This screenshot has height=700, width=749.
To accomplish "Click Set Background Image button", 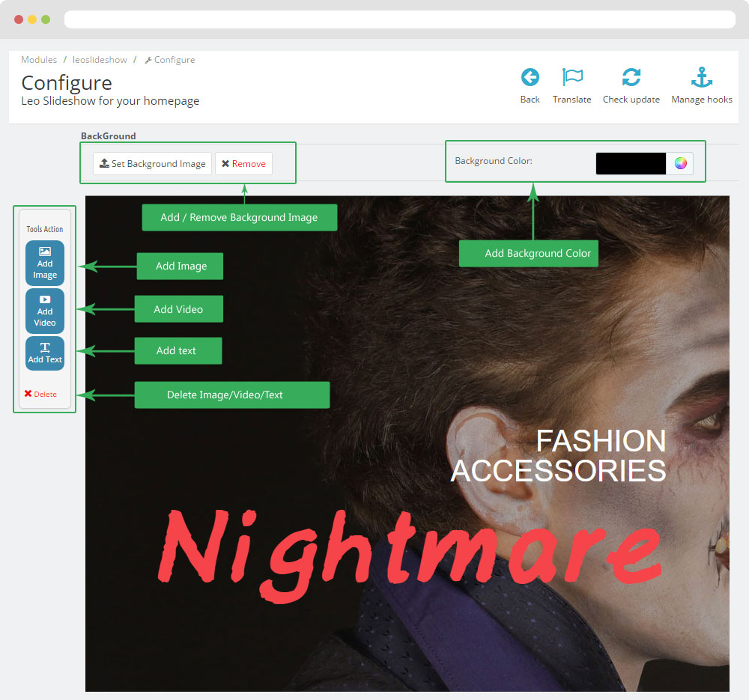I will pos(152,164).
